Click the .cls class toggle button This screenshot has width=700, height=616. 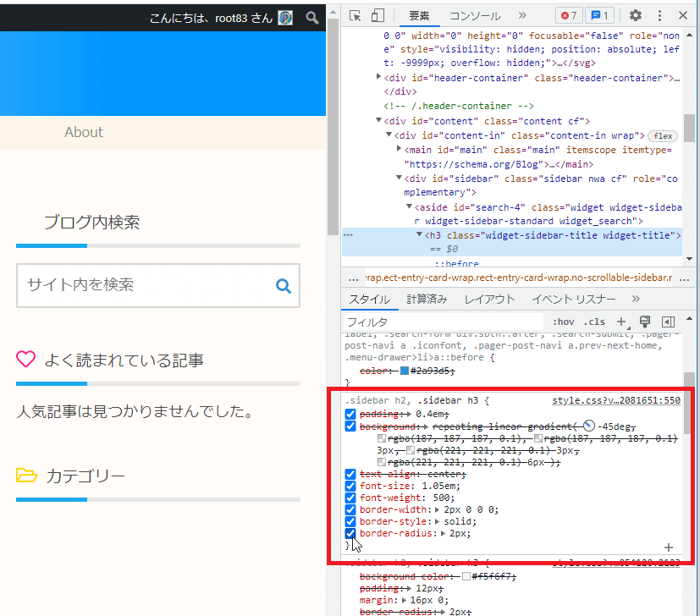pos(594,322)
